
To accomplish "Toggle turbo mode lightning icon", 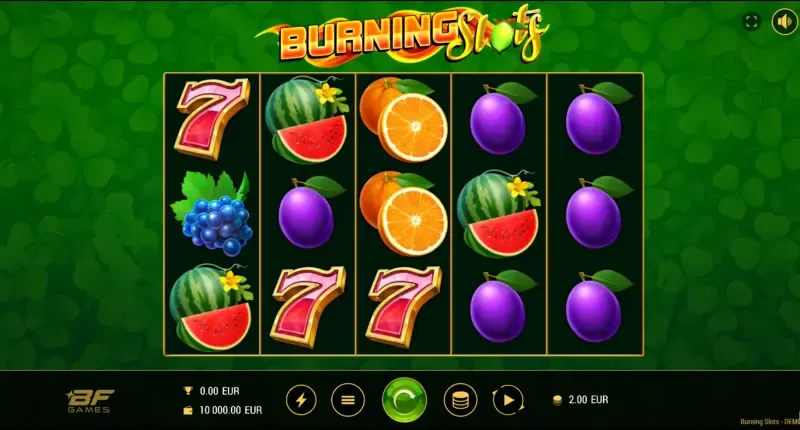I will coord(301,400).
